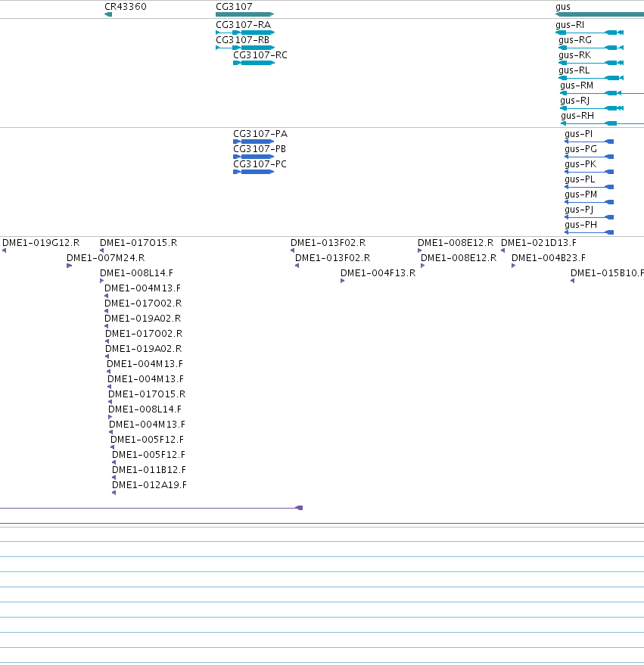
Task: Select transcript gus-RK
Action: [x=591, y=63]
